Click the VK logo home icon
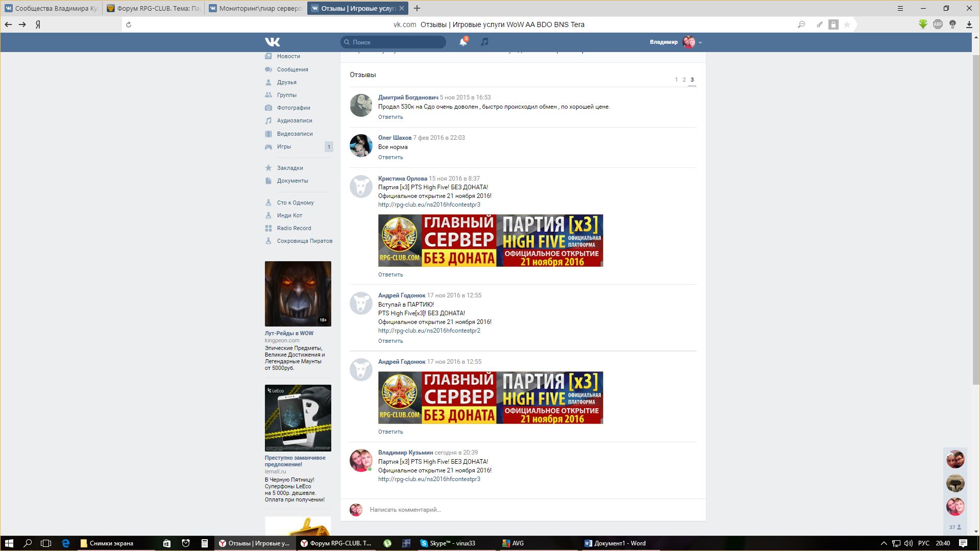 (x=272, y=42)
